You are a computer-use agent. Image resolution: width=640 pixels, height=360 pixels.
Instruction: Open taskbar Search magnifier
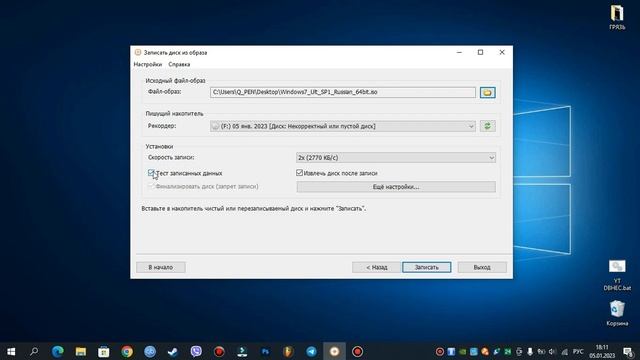pos(34,351)
